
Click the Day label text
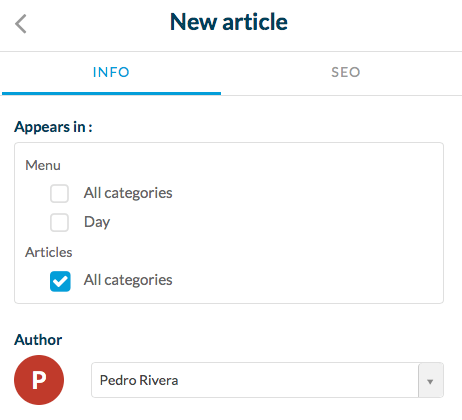(97, 222)
